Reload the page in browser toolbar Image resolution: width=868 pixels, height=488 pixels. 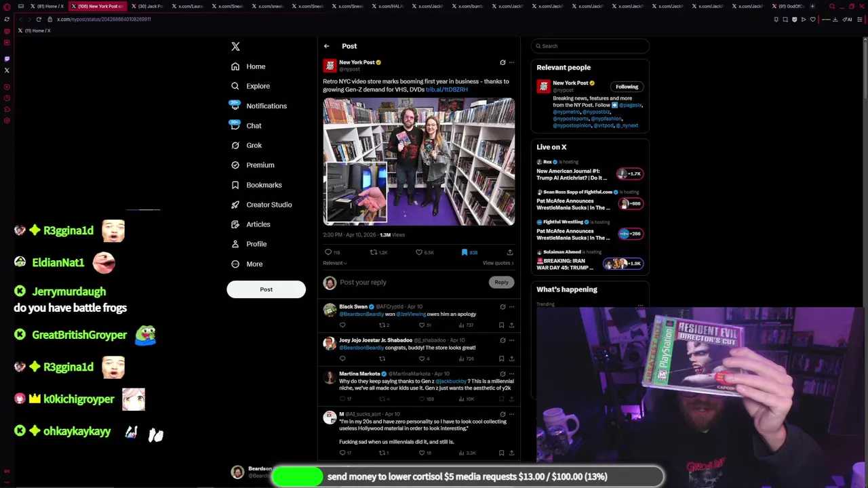39,19
